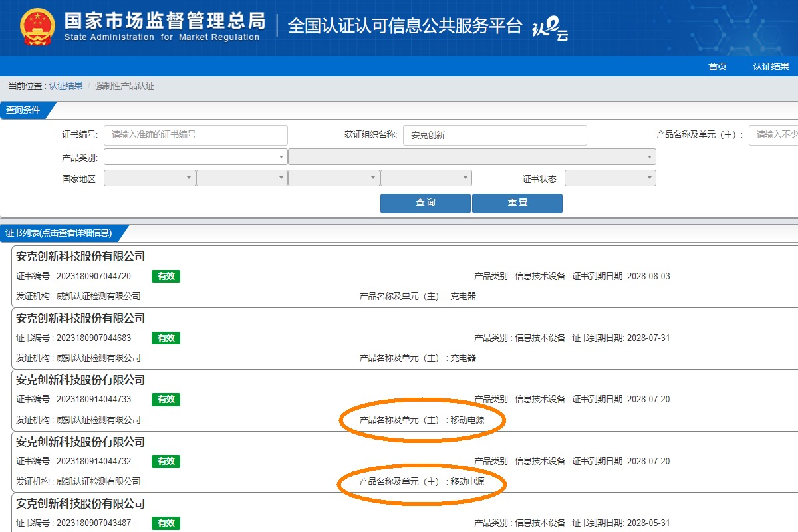Open the second 国家地区 dropdown
The image size is (798, 532).
pos(242,178)
